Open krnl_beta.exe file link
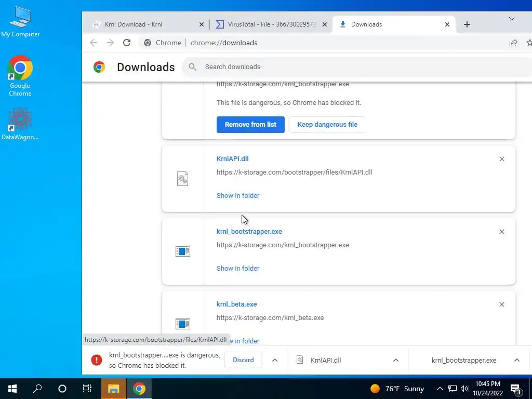Screen dimensions: 532x399 tap(236, 304)
